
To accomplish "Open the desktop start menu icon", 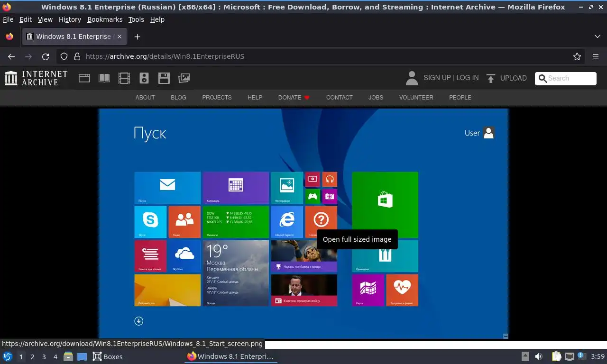I will (8, 356).
